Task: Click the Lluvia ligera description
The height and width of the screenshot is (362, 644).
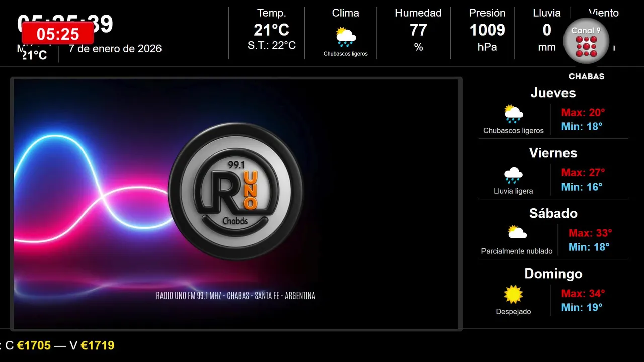Action: (513, 191)
